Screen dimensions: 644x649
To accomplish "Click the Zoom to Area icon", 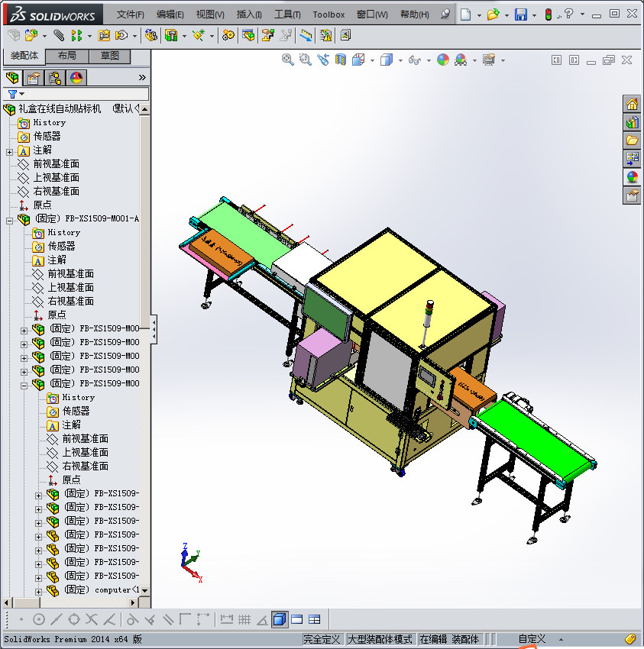I will pyautogui.click(x=306, y=60).
